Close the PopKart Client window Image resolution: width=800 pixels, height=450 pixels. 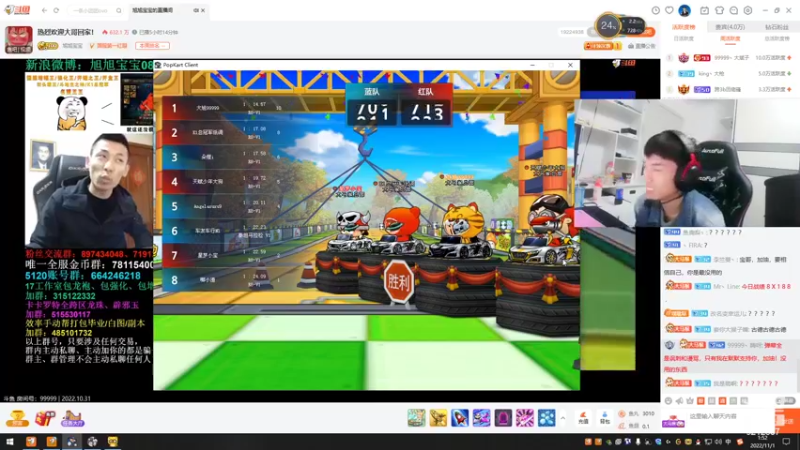570,65
